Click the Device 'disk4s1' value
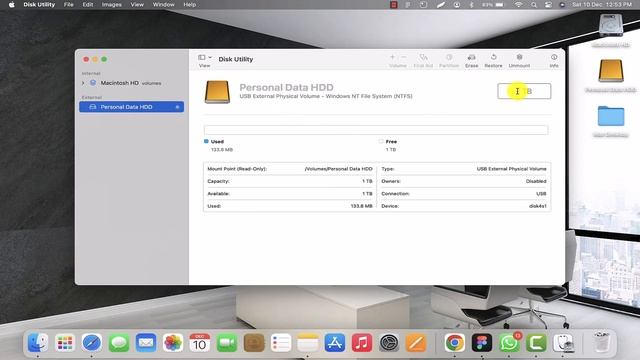This screenshot has height=360, width=640. pyautogui.click(x=538, y=206)
